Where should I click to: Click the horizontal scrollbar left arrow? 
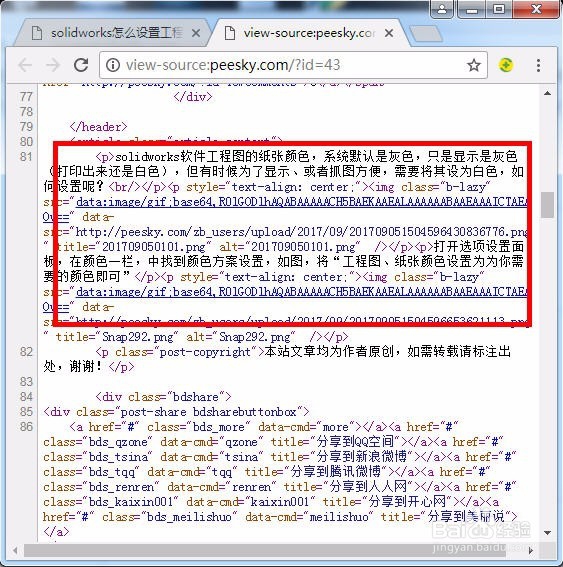[15, 550]
